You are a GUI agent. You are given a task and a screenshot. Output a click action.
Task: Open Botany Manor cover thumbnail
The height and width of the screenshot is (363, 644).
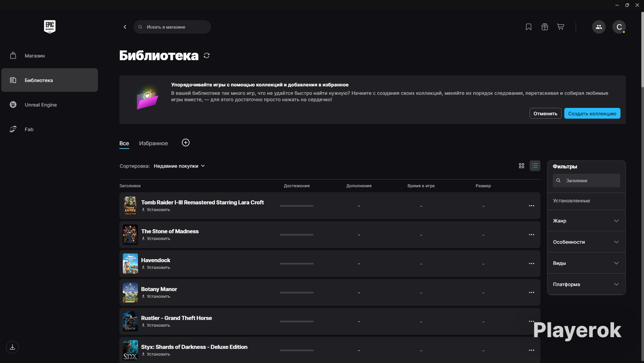[130, 293]
